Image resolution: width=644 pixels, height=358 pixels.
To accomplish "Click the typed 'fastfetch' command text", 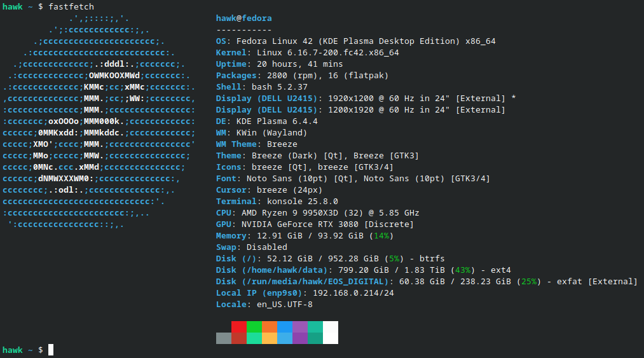I will tap(71, 6).
